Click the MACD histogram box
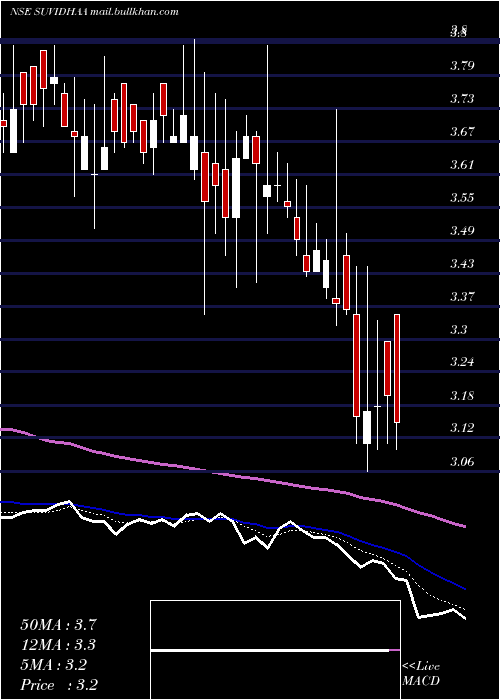 (x=275, y=650)
